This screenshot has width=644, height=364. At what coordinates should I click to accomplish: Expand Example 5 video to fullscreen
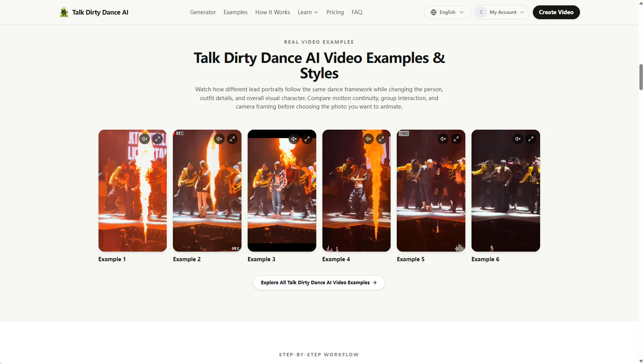[456, 139]
